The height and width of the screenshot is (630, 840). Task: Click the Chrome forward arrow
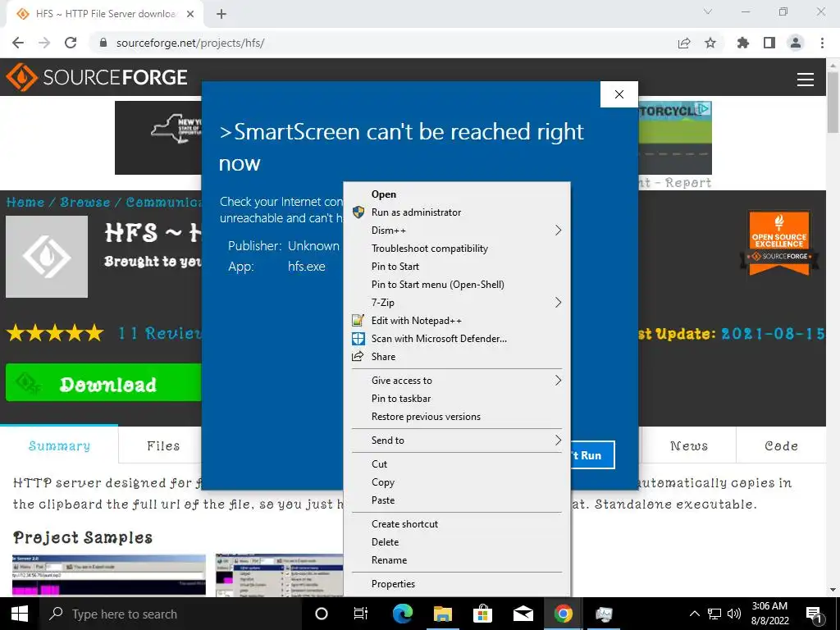pyautogui.click(x=44, y=43)
